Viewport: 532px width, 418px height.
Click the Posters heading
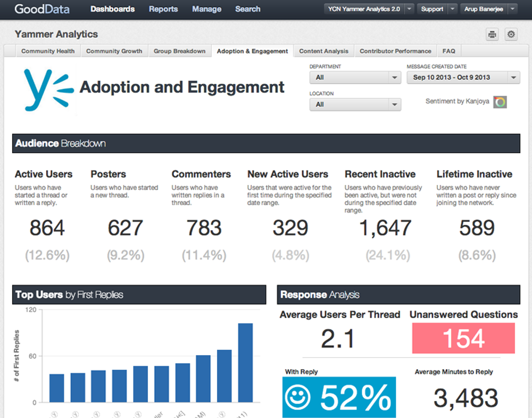point(108,174)
